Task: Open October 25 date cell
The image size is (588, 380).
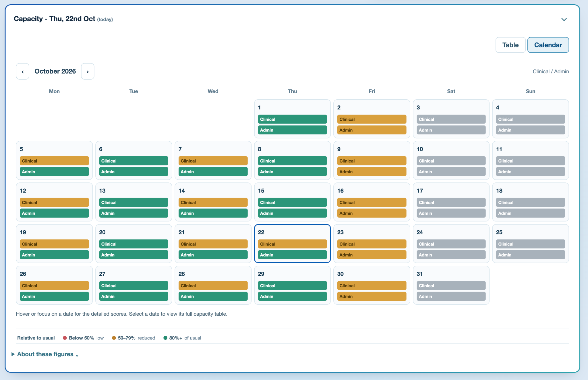Action: pos(531,244)
